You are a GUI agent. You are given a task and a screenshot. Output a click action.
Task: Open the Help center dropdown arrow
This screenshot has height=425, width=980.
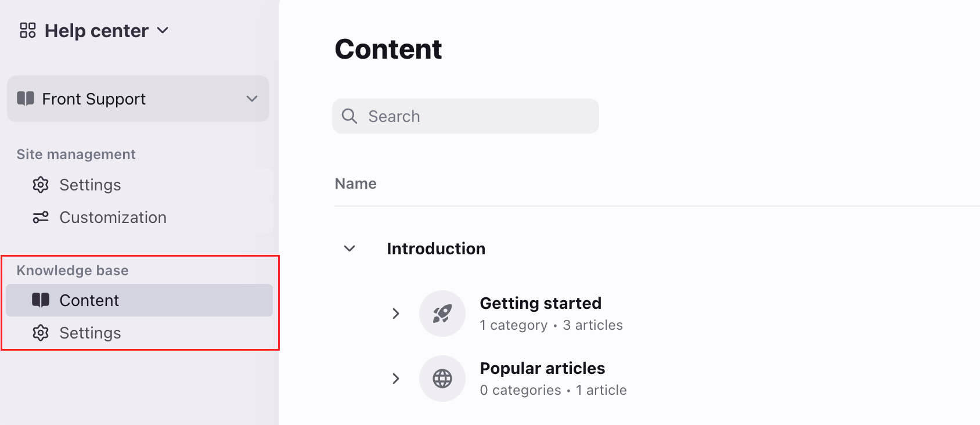163,30
